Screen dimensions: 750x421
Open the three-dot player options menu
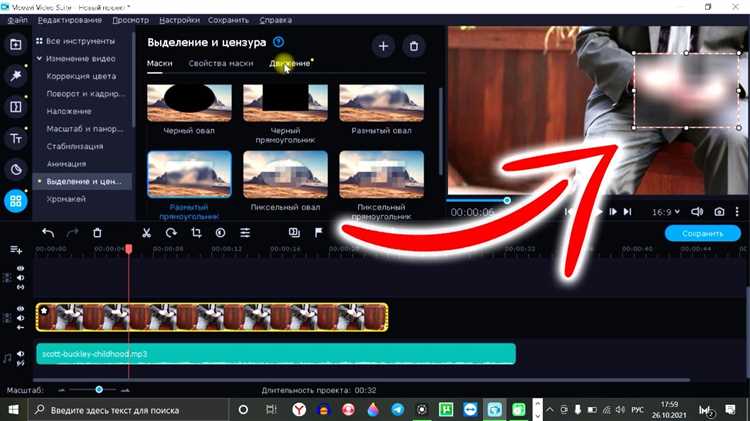tap(737, 212)
